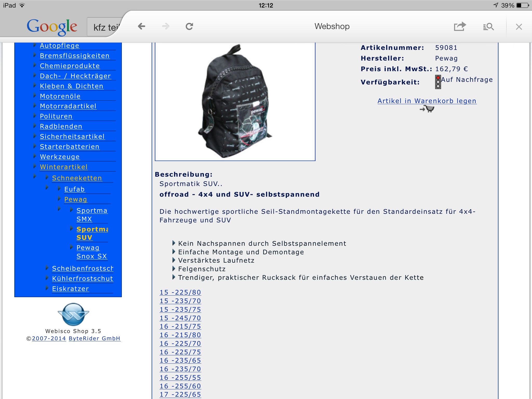Open the Scheibenfrostsch subcategory
Screen dimensions: 532x399
coord(83,268)
